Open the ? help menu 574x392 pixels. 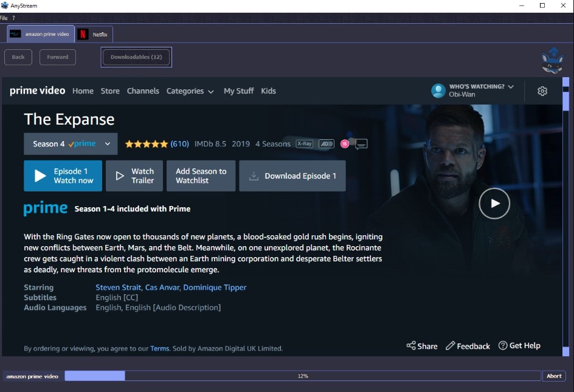[x=13, y=18]
